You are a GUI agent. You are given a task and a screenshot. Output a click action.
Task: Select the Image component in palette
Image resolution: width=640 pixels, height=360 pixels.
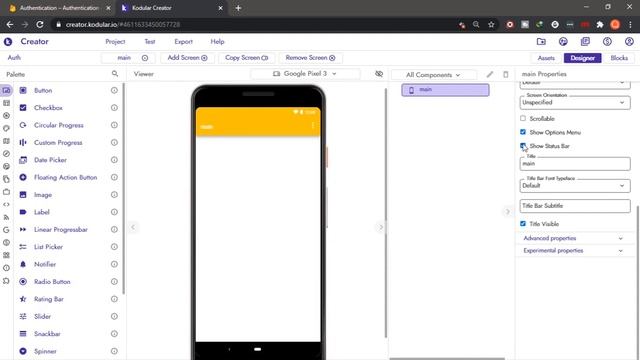pyautogui.click(x=43, y=195)
